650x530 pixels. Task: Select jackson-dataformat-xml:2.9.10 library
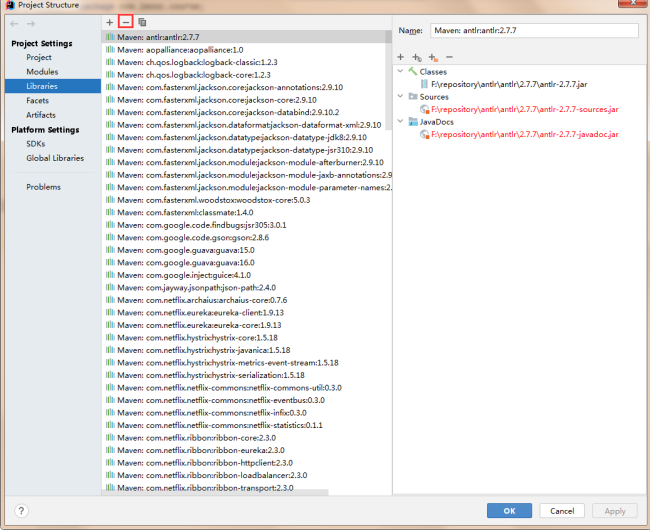[247, 125]
